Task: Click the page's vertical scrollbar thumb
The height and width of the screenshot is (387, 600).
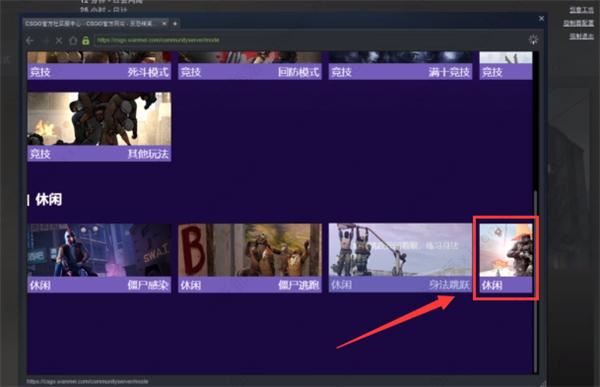Action: [x=535, y=281]
